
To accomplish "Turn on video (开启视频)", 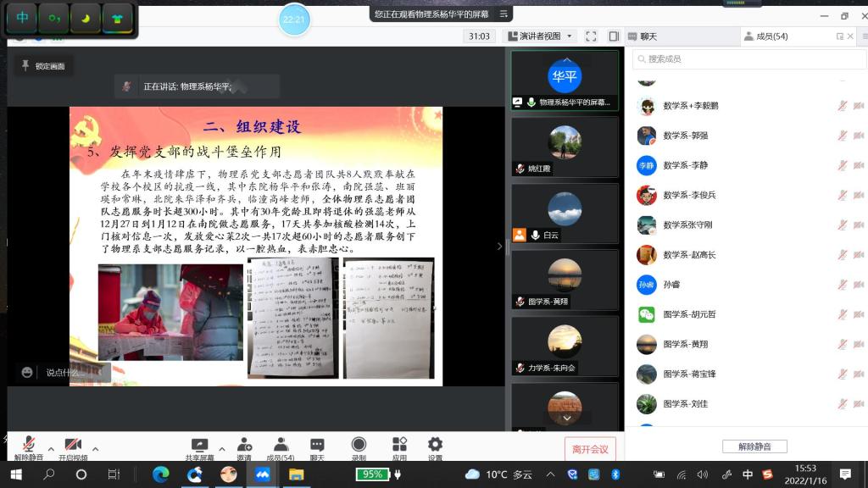I will 73,446.
